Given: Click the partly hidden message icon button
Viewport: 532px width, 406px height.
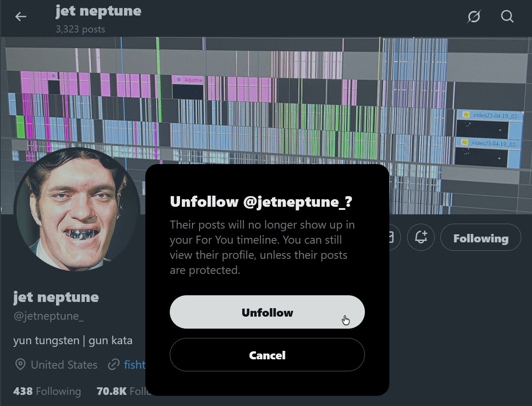Looking at the screenshot, I should point(394,237).
